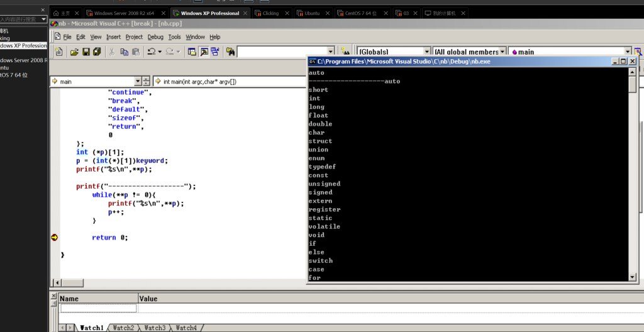Toggle the Output window icon
The image size is (644, 332).
pyautogui.click(x=204, y=52)
